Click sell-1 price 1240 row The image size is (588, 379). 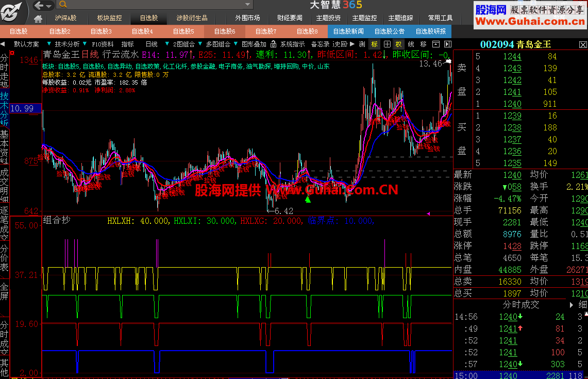tap(520, 104)
